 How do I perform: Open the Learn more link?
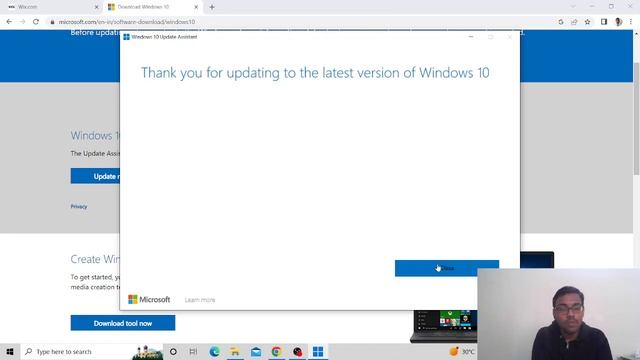tap(200, 300)
